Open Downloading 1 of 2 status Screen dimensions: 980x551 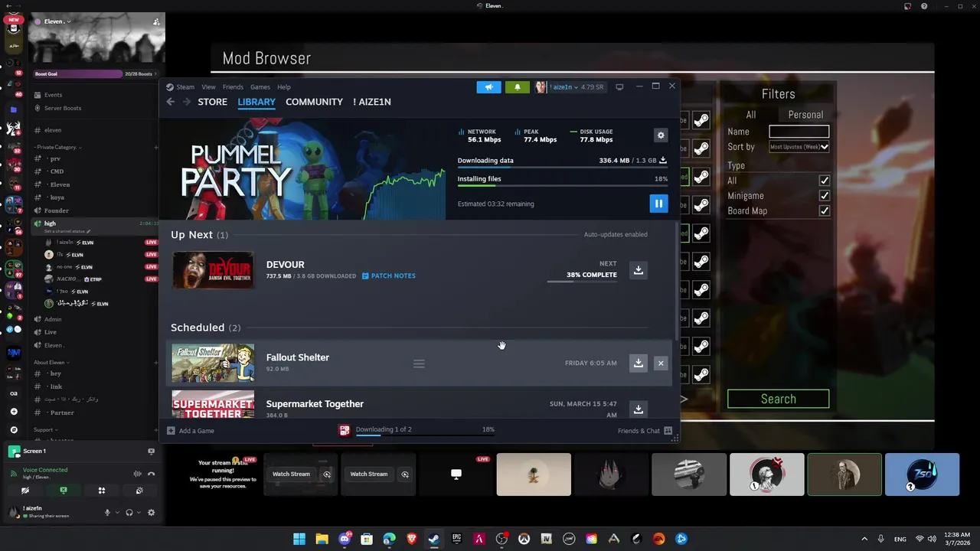point(384,429)
